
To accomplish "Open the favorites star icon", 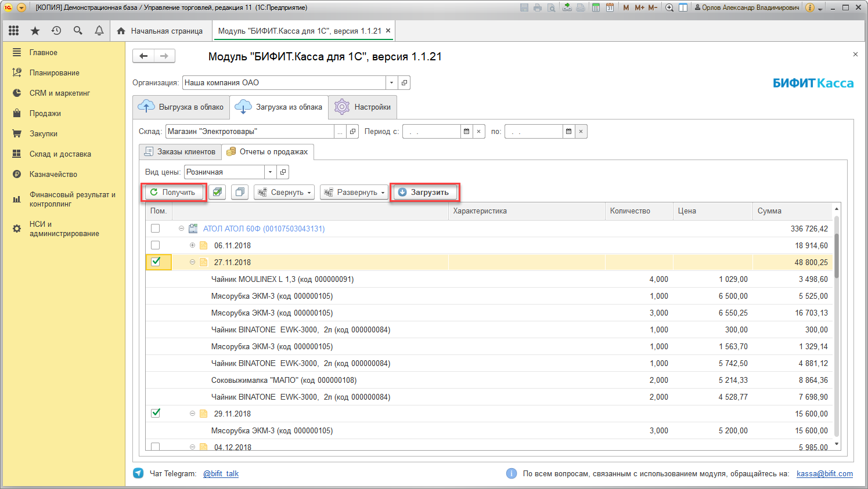I will coord(35,31).
